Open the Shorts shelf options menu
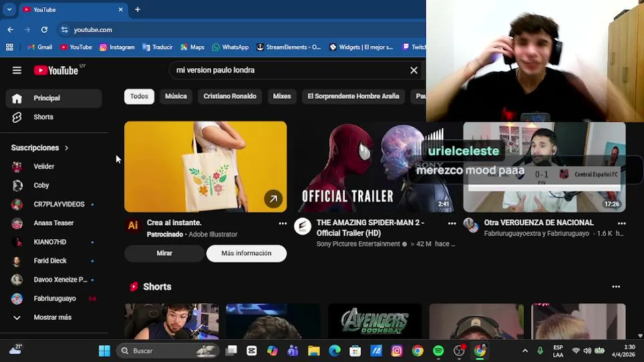This screenshot has height=362, width=644. (616, 287)
